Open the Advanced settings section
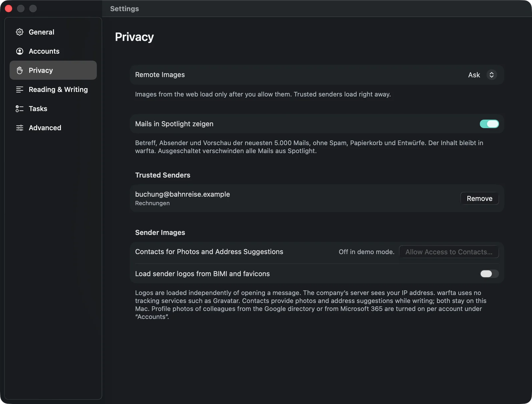This screenshot has height=404, width=532. click(53, 128)
